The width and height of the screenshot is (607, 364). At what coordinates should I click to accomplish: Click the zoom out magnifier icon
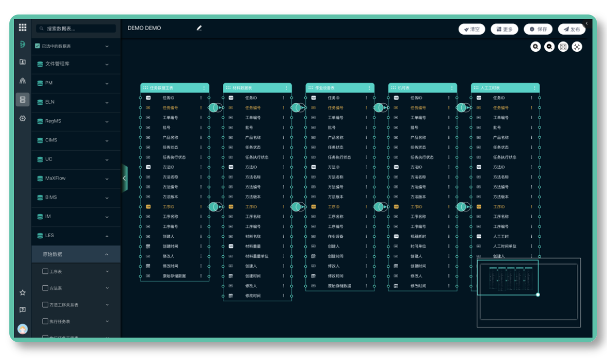point(549,47)
